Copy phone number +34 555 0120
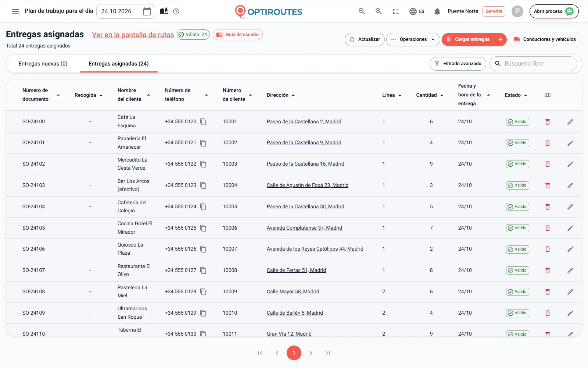Image resolution: width=588 pixels, height=368 pixels. click(x=203, y=122)
